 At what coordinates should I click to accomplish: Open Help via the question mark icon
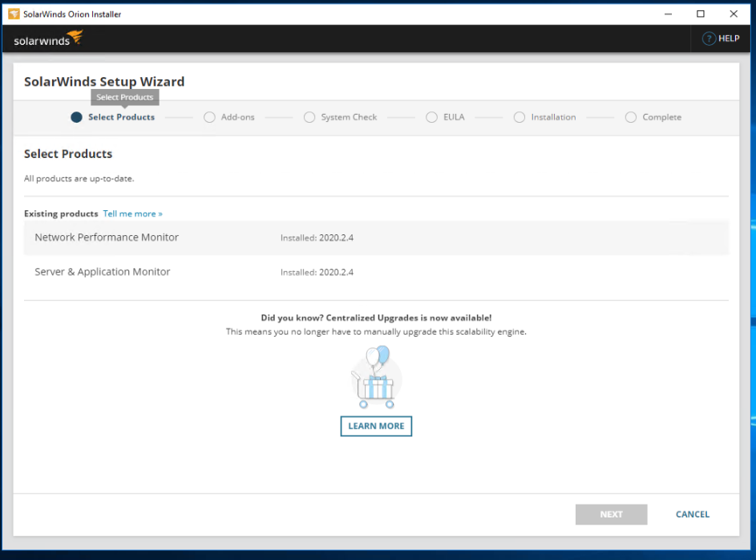click(708, 39)
